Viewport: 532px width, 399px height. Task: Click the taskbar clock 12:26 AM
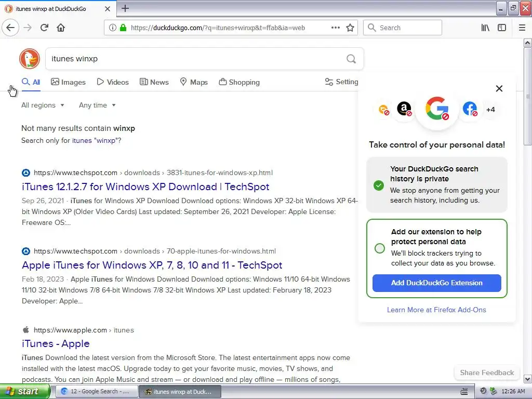coord(513,392)
